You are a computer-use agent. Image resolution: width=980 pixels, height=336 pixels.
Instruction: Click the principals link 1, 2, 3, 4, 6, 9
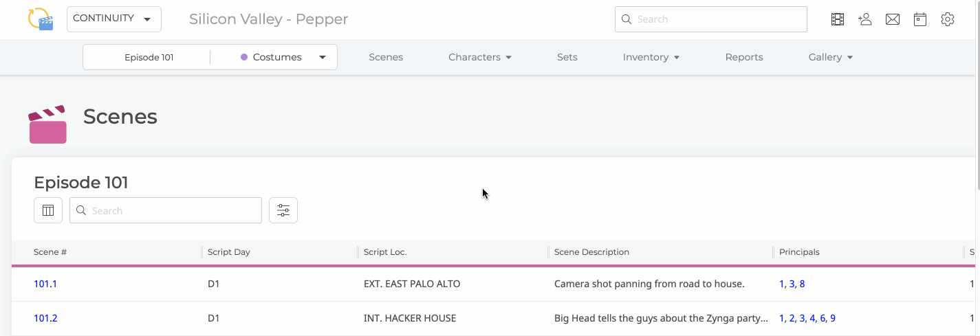pos(807,318)
